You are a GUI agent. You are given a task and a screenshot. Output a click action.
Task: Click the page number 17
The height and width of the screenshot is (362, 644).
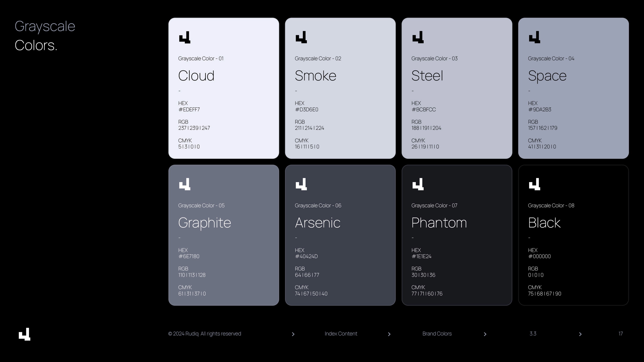click(x=620, y=333)
